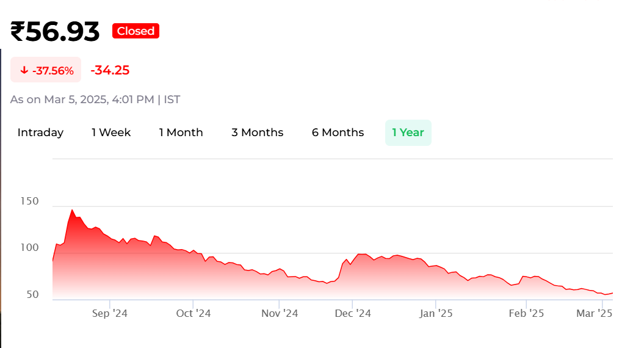Image resolution: width=644 pixels, height=348 pixels.
Task: Open the 1 Month chart view
Action: click(x=181, y=132)
